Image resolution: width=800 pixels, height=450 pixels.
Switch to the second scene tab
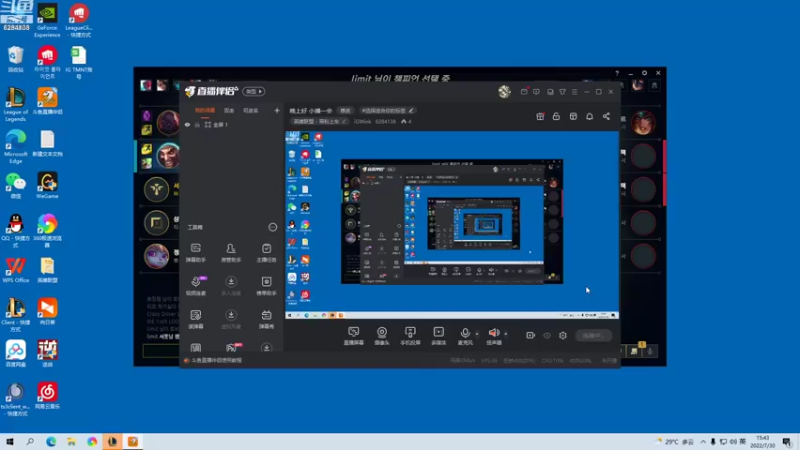(229, 110)
